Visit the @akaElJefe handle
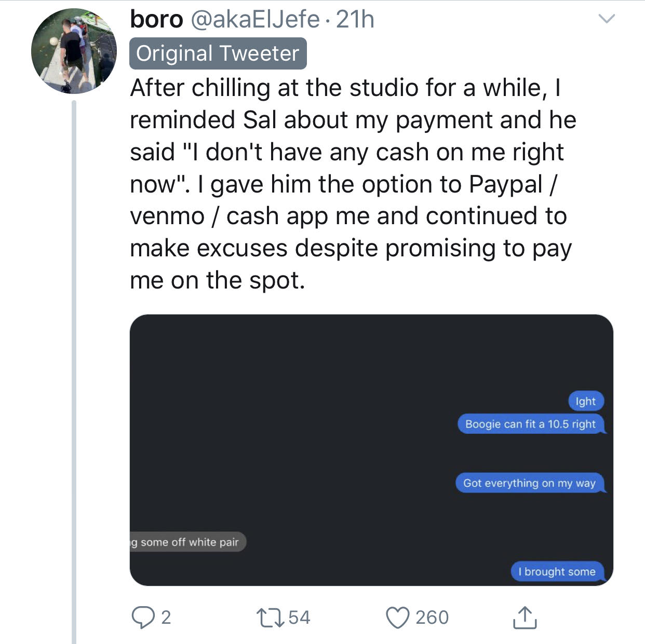The height and width of the screenshot is (644, 645). point(255,20)
